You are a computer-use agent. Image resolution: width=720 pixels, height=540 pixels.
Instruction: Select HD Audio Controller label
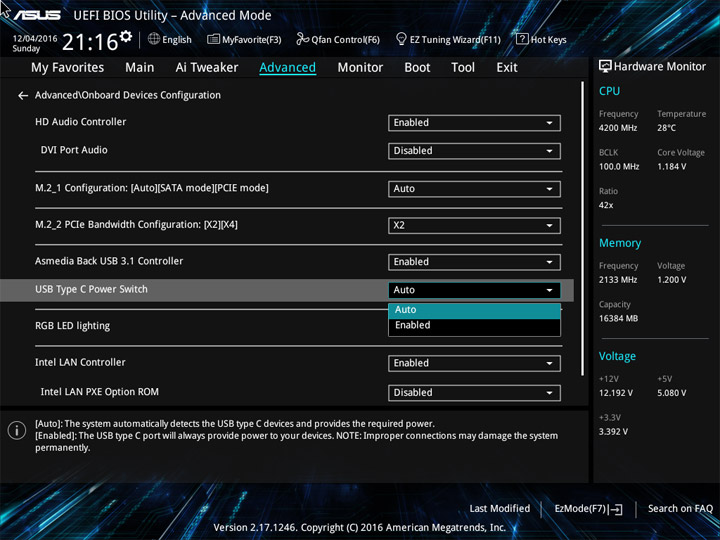tap(80, 122)
